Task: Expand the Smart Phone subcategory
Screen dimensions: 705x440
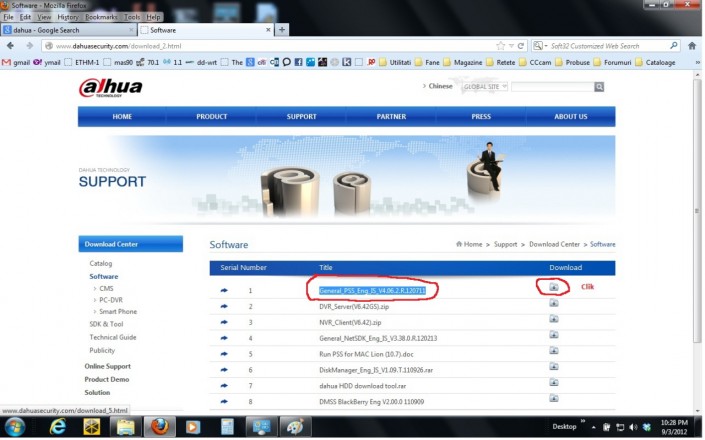Action: tap(117, 312)
